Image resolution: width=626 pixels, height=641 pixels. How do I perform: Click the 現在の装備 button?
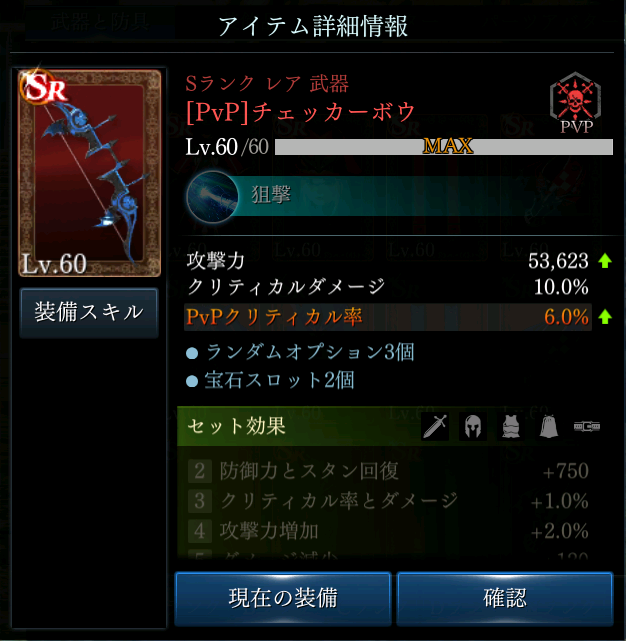(283, 598)
